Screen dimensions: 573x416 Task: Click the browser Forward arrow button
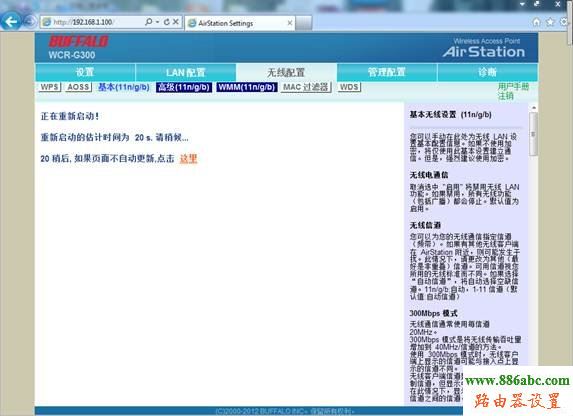point(30,22)
